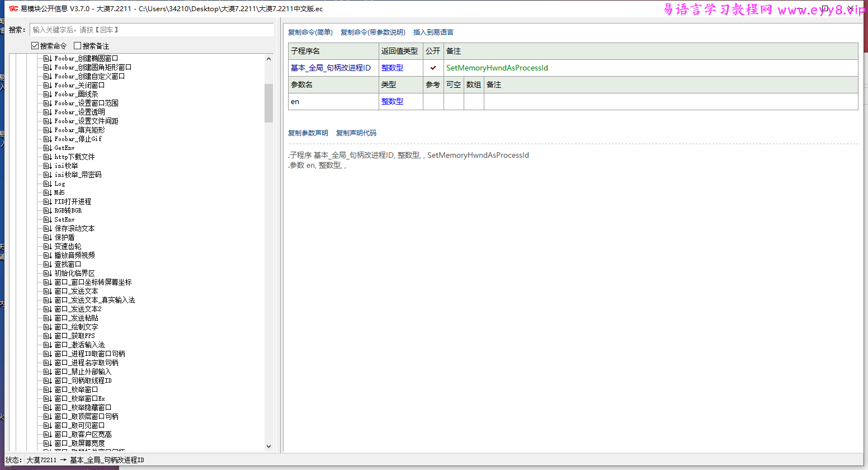Viewport: 868px width, 470px height.
Task: Click the icon beside 保护盾
Action: [48, 237]
